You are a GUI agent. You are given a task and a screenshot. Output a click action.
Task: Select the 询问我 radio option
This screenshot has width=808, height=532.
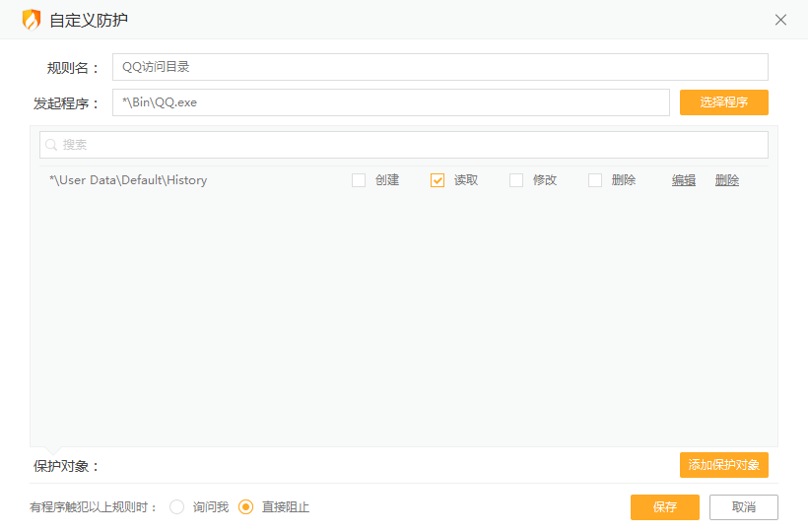(176, 507)
